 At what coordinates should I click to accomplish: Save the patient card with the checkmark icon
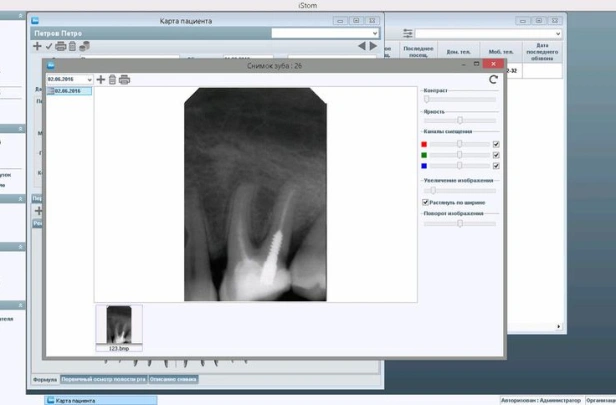49,46
